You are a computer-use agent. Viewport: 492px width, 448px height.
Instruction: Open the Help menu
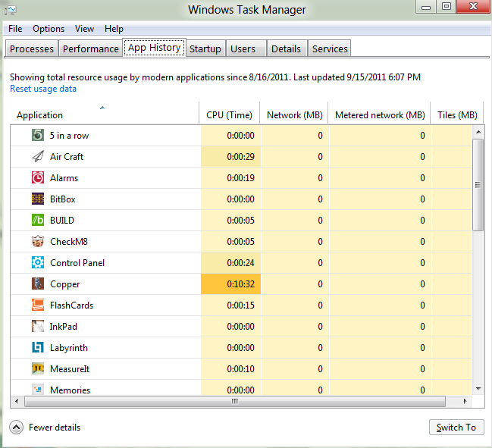point(114,29)
